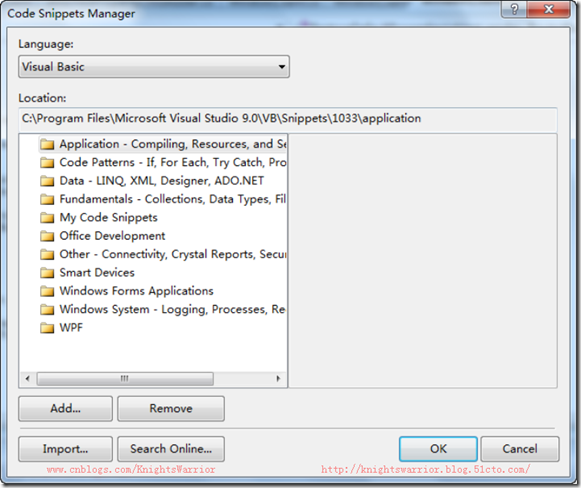
Task: Click the WPF folder icon
Action: 47,328
